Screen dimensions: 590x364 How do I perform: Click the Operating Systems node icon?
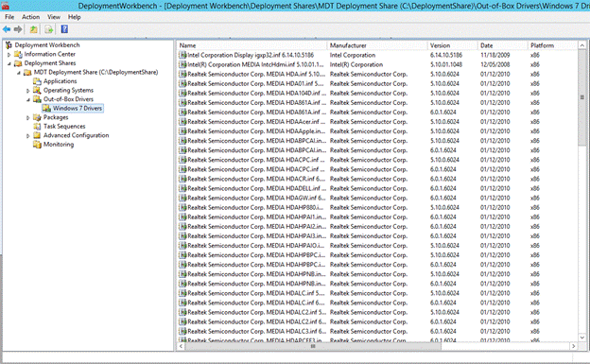tap(37, 91)
